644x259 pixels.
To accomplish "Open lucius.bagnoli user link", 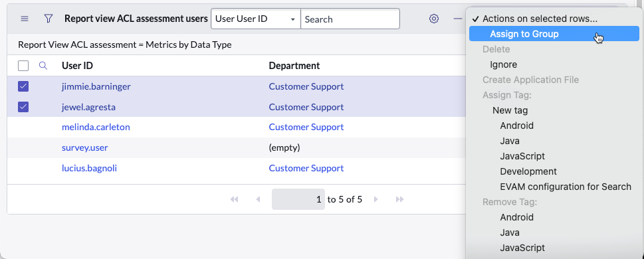I will [x=89, y=168].
